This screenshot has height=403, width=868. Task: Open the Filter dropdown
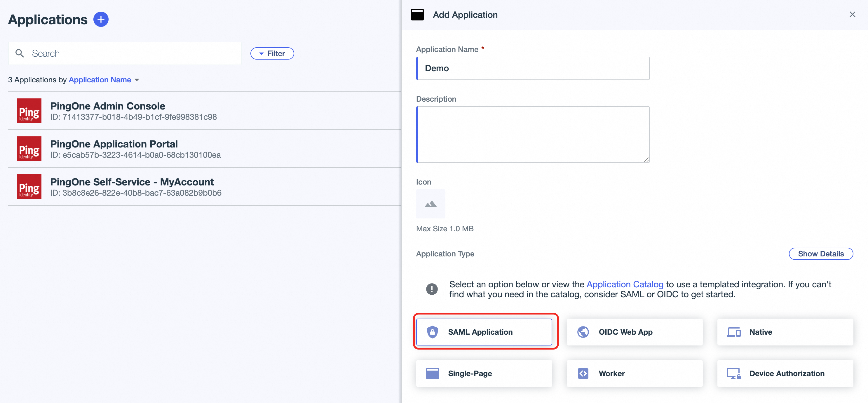[x=272, y=53]
